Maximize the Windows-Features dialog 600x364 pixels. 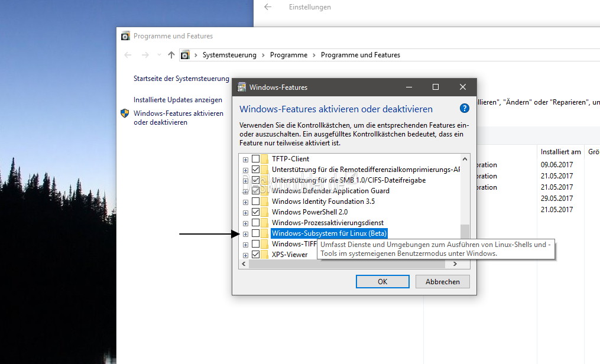click(436, 87)
